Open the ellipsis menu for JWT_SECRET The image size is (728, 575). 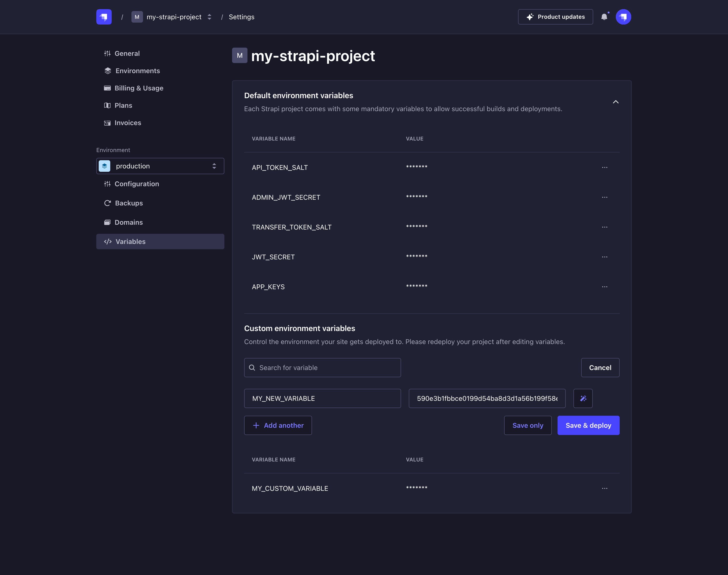coord(605,256)
